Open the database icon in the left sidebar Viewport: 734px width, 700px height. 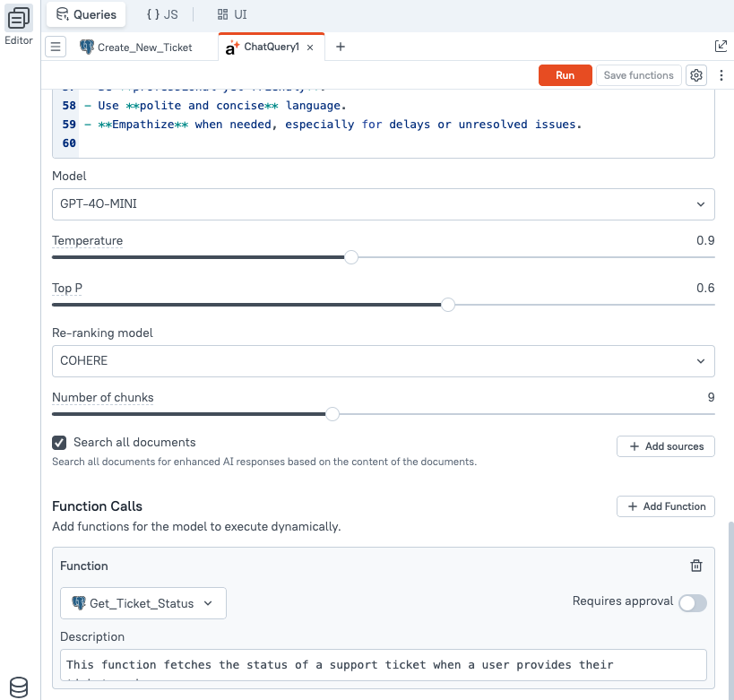[19, 687]
